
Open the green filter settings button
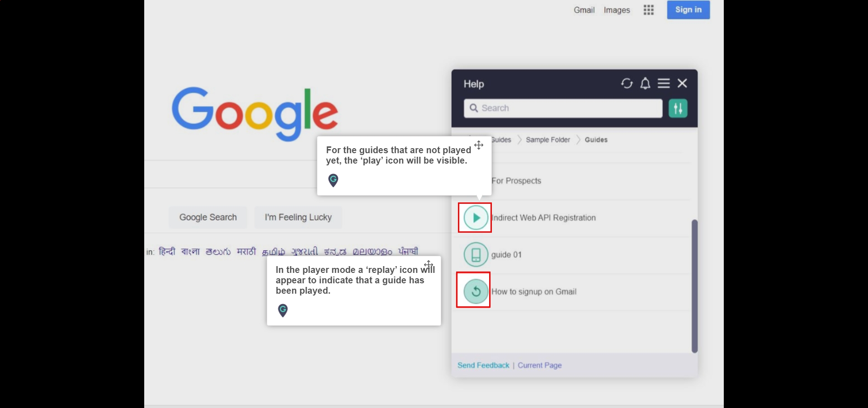pyautogui.click(x=678, y=108)
